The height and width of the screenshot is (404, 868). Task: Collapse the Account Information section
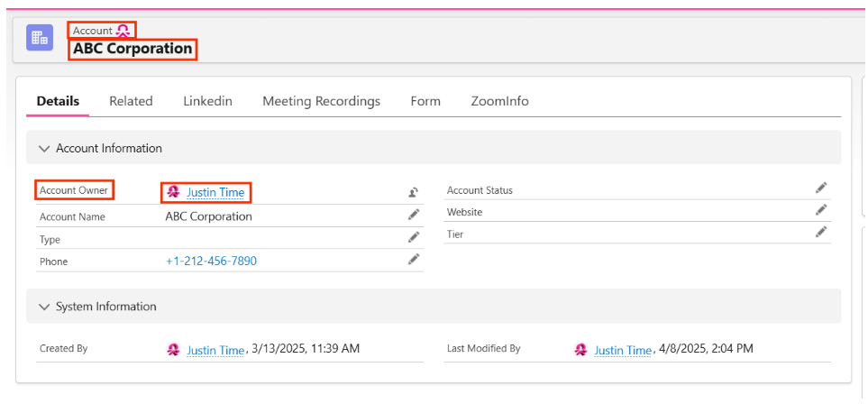click(x=45, y=149)
